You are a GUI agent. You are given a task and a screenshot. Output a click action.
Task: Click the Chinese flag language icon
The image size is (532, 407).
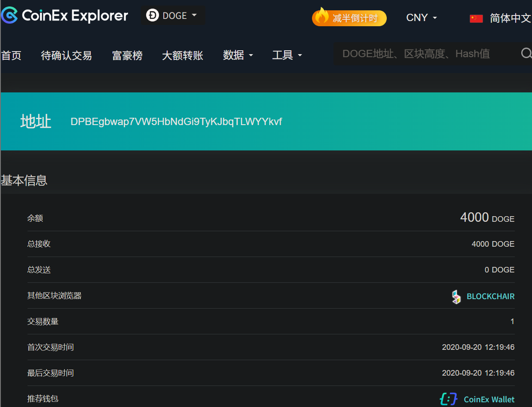(x=476, y=18)
